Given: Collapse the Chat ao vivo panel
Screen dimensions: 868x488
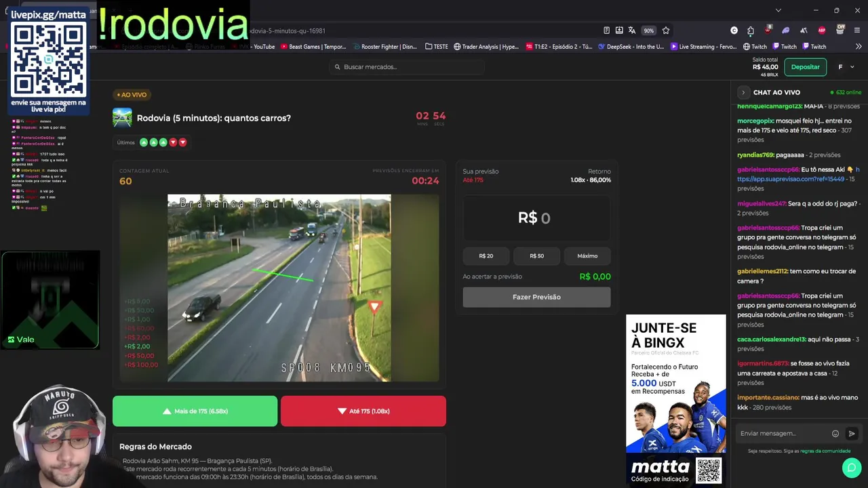Looking at the screenshot, I should pos(743,92).
